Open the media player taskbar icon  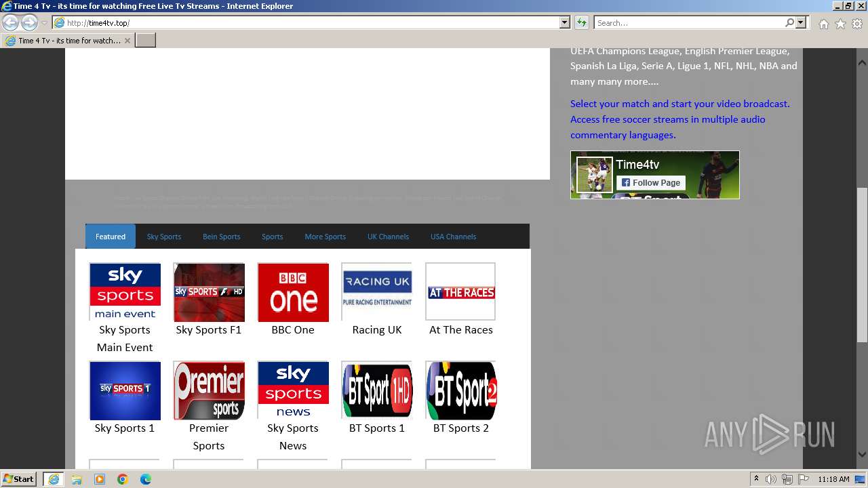pos(100,479)
